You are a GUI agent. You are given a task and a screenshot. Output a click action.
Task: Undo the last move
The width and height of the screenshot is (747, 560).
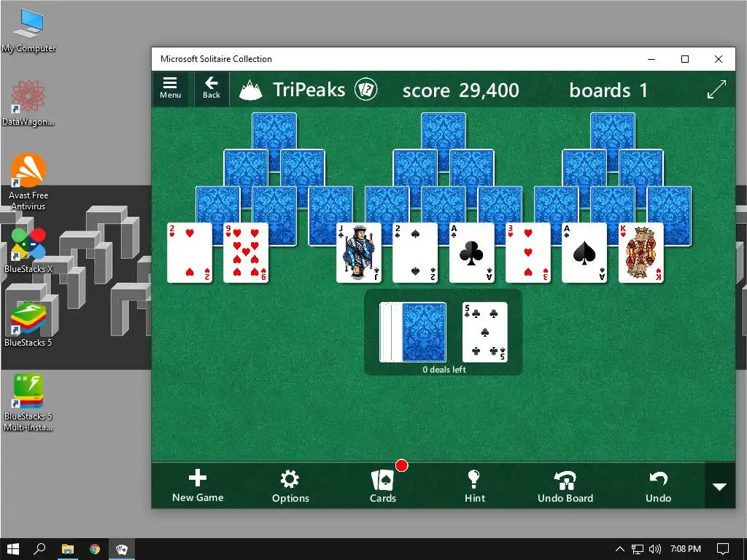pos(658,486)
